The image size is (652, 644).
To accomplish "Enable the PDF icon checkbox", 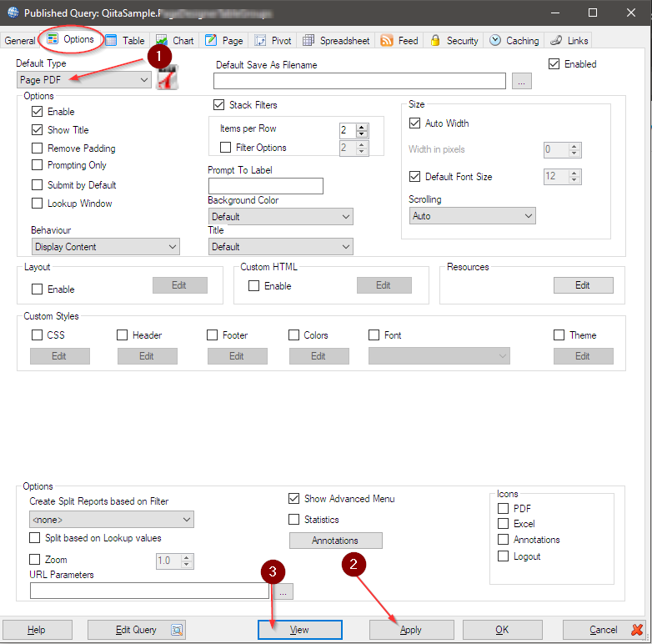I will 503,508.
